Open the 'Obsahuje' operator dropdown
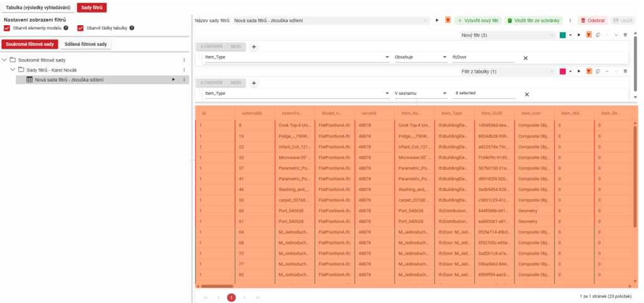Screen dimensions: 644x303 click(x=419, y=57)
